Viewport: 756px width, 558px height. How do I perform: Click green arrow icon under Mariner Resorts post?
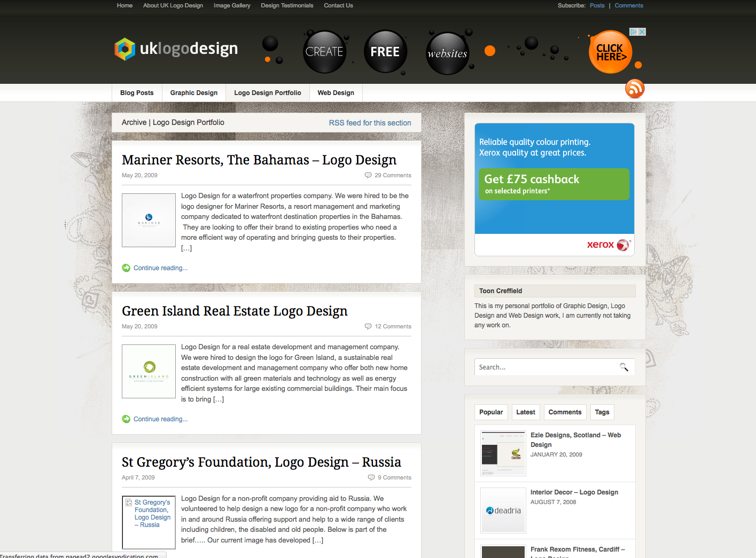coord(126,268)
